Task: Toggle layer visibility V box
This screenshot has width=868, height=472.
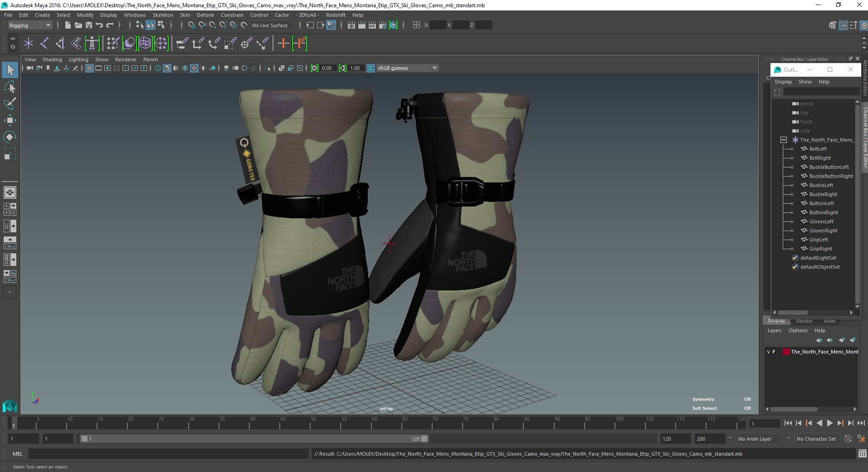Action: (768, 352)
